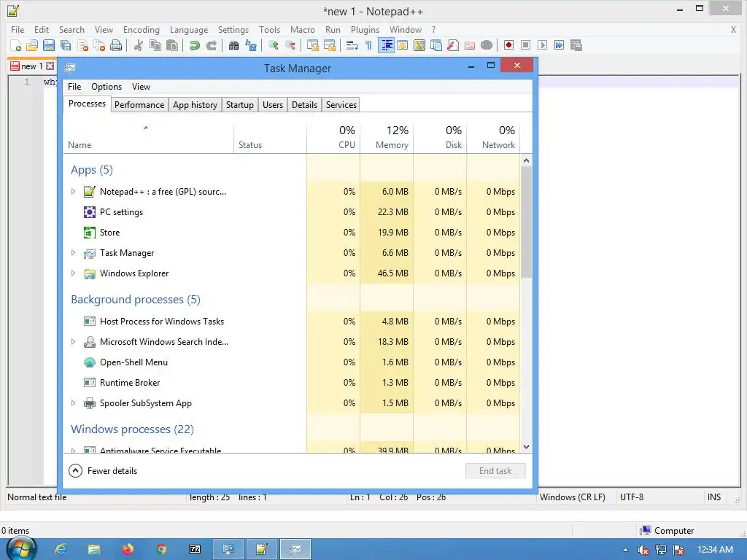Click the Zoom In icon in Notepad++
The image size is (747, 560).
click(273, 45)
